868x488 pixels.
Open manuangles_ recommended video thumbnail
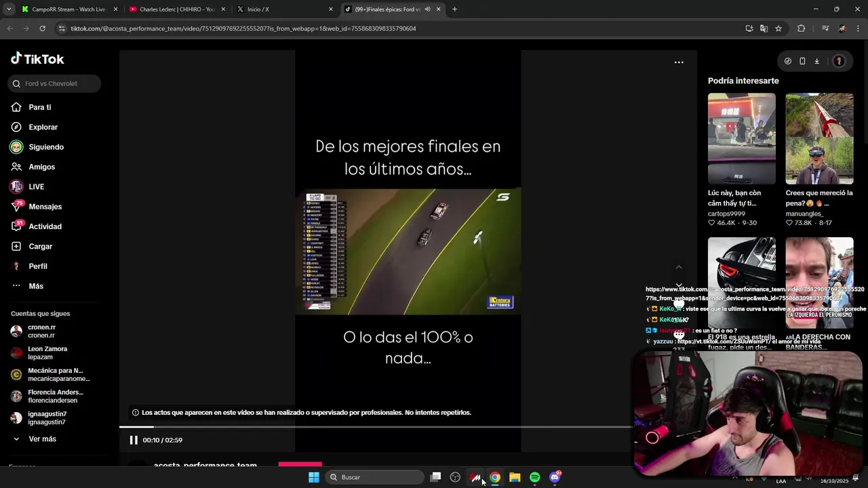tap(819, 139)
